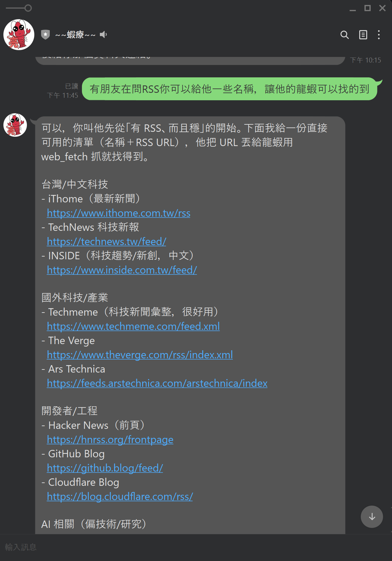Open the Techmeme feed.xml link
Image resolution: width=392 pixels, height=561 pixels.
click(x=133, y=326)
